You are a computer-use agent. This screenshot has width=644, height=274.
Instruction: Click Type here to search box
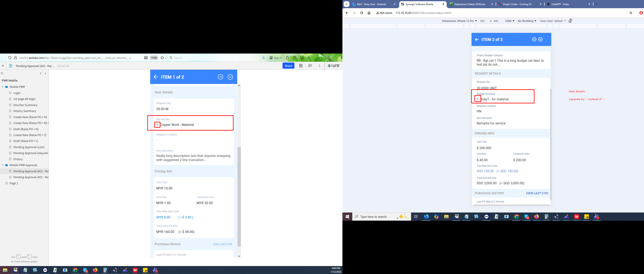(x=373, y=217)
